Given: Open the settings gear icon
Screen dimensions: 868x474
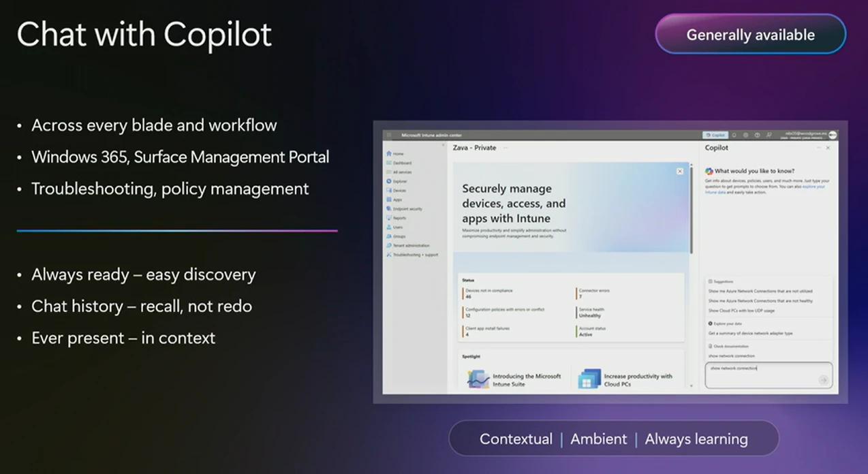Looking at the screenshot, I should coord(745,135).
